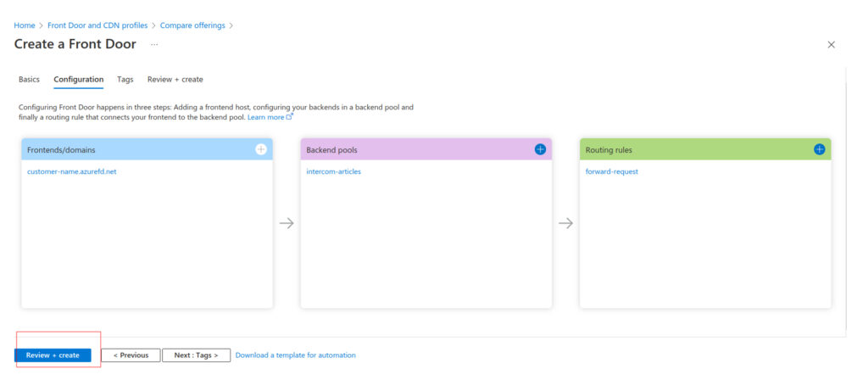
Task: Click the Frontends/domains panel header
Action: [x=147, y=149]
